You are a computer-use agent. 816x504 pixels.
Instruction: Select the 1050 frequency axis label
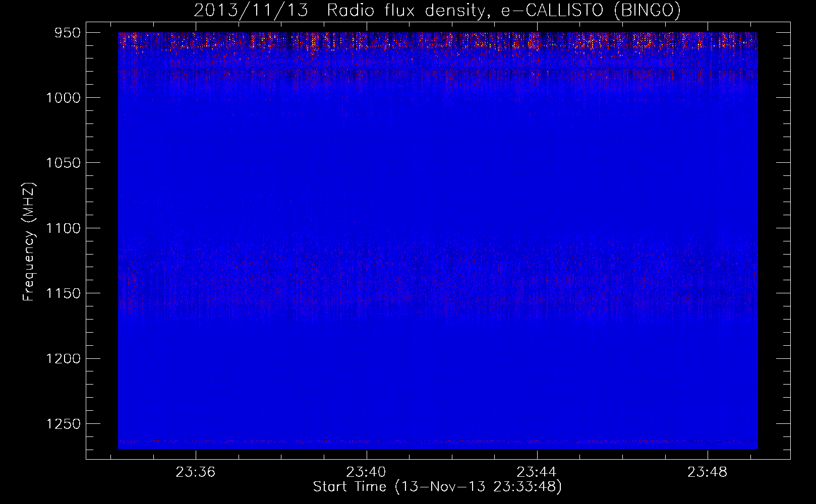point(63,163)
